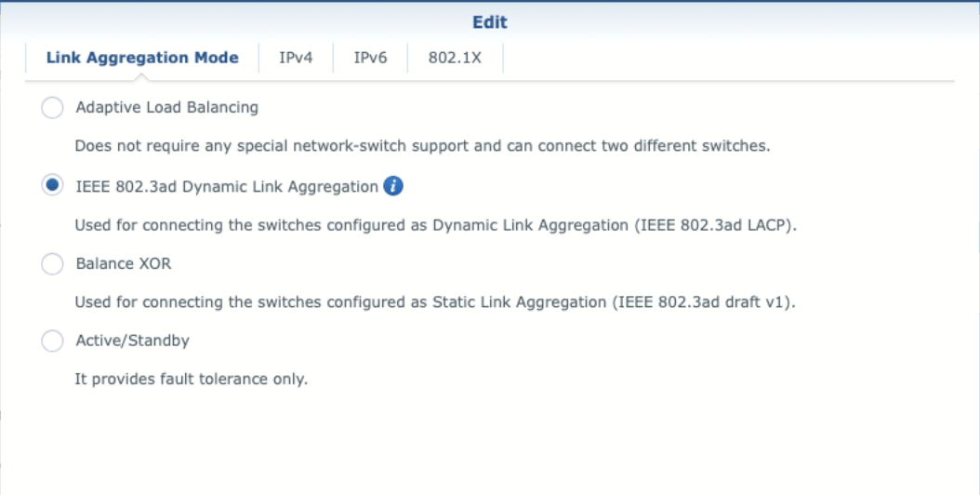The height and width of the screenshot is (495, 980).
Task: Click the blank tab bar space right of 802.1X
Action: coord(725,58)
